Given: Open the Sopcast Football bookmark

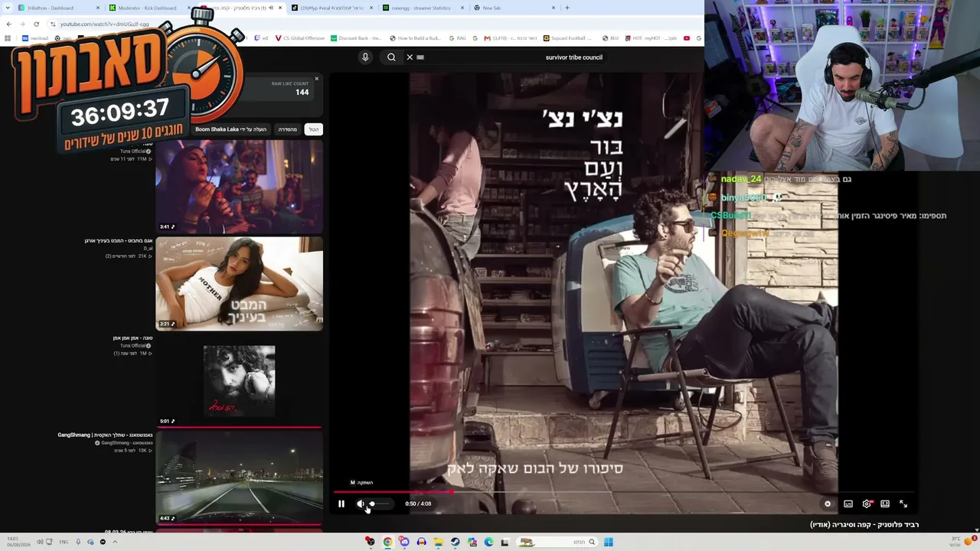Looking at the screenshot, I should [x=568, y=38].
